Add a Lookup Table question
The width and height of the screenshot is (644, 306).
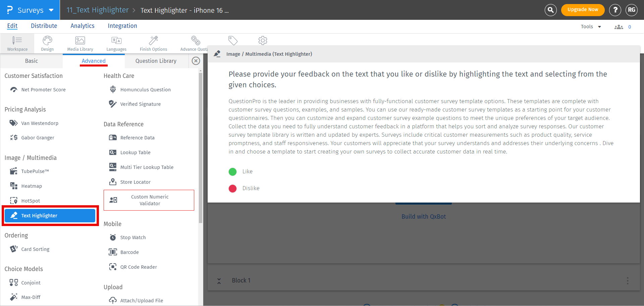129,152
